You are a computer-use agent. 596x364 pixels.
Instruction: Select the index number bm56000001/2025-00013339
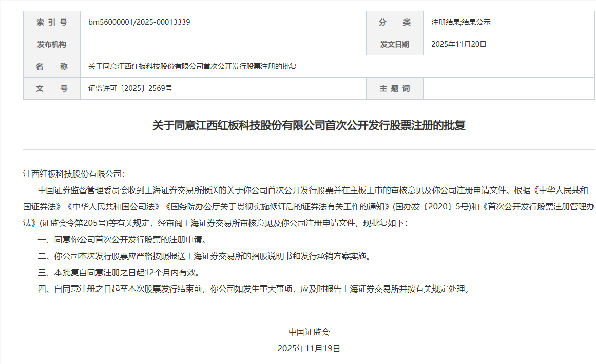click(x=139, y=22)
